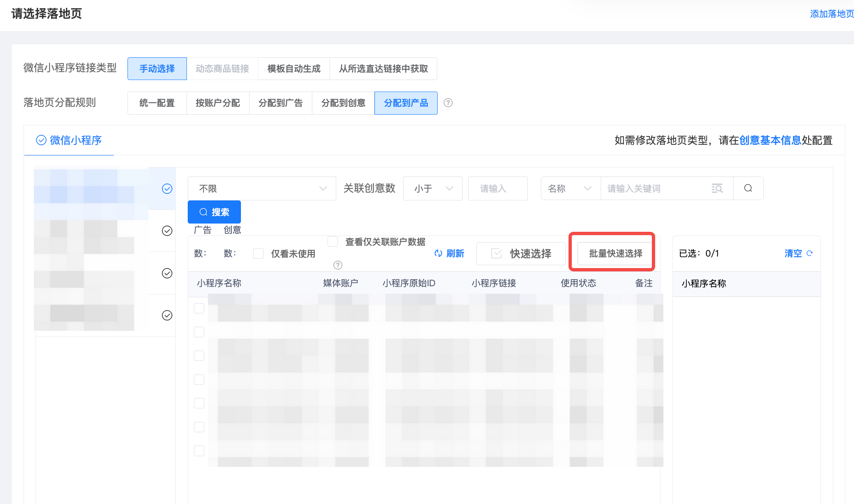Choose the 分配到创意 rule

pyautogui.click(x=343, y=103)
